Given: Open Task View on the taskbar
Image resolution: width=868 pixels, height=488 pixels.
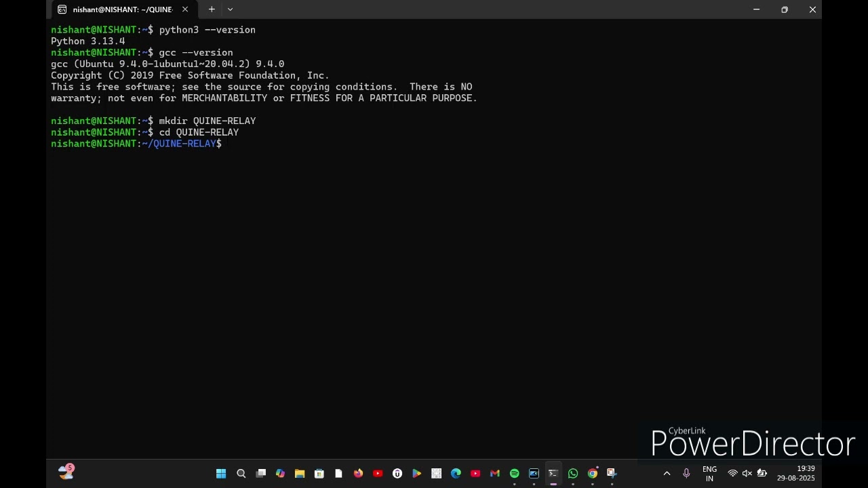Looking at the screenshot, I should [x=260, y=473].
